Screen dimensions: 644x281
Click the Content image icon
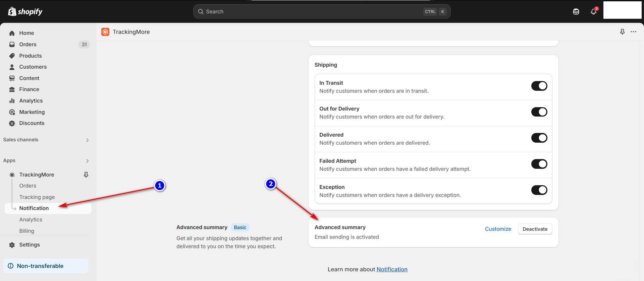(x=12, y=78)
